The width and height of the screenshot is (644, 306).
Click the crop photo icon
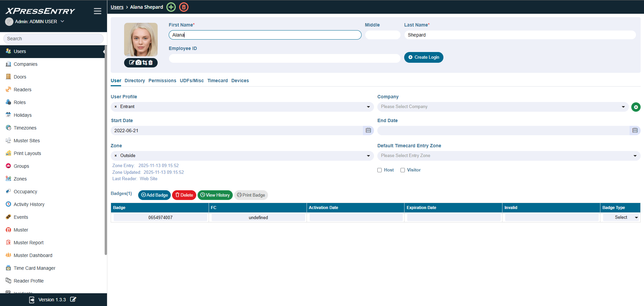pyautogui.click(x=145, y=62)
